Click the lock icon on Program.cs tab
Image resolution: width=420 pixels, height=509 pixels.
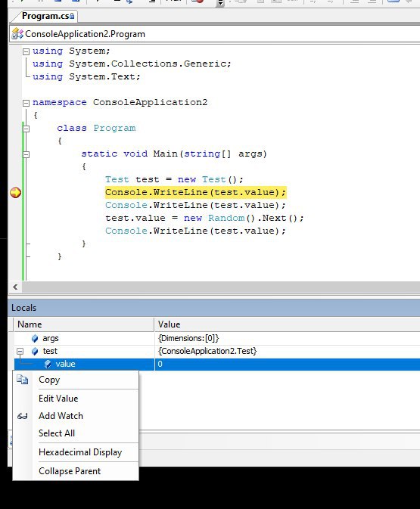(72, 16)
